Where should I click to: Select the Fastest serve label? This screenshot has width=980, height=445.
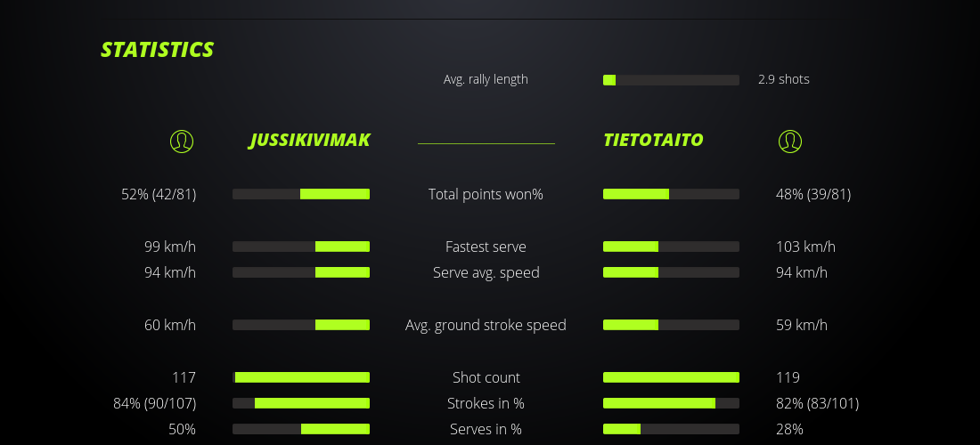pyautogui.click(x=486, y=247)
